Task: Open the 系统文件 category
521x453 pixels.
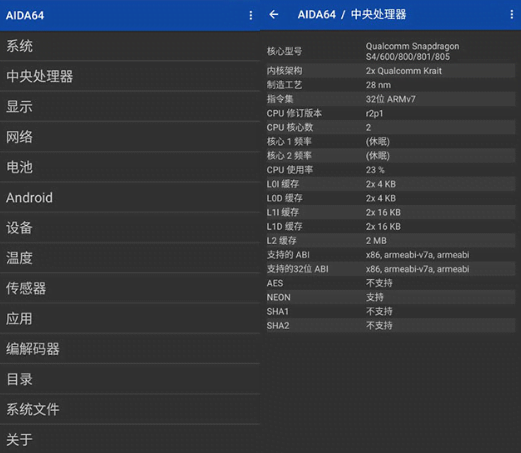Action: pos(130,409)
